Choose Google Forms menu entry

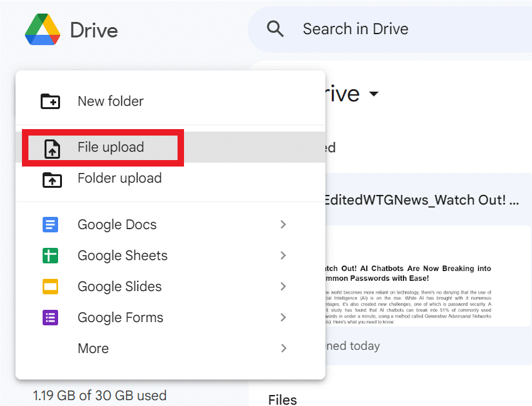(x=170, y=318)
